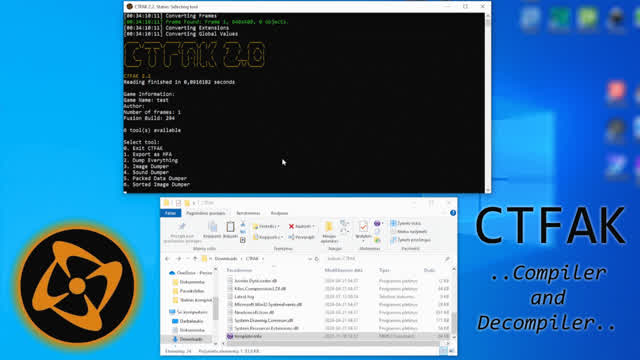Open the Bendrinimas ribbon tab
The width and height of the screenshot is (640, 360).
(x=248, y=213)
